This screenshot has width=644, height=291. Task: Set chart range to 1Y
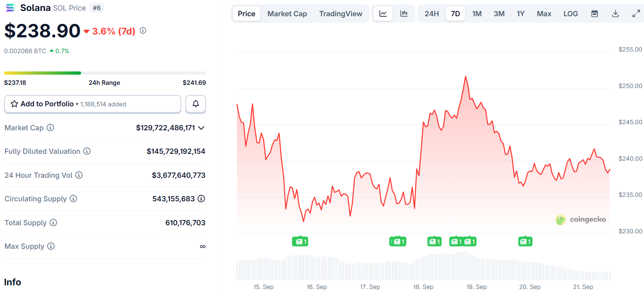pyautogui.click(x=521, y=14)
